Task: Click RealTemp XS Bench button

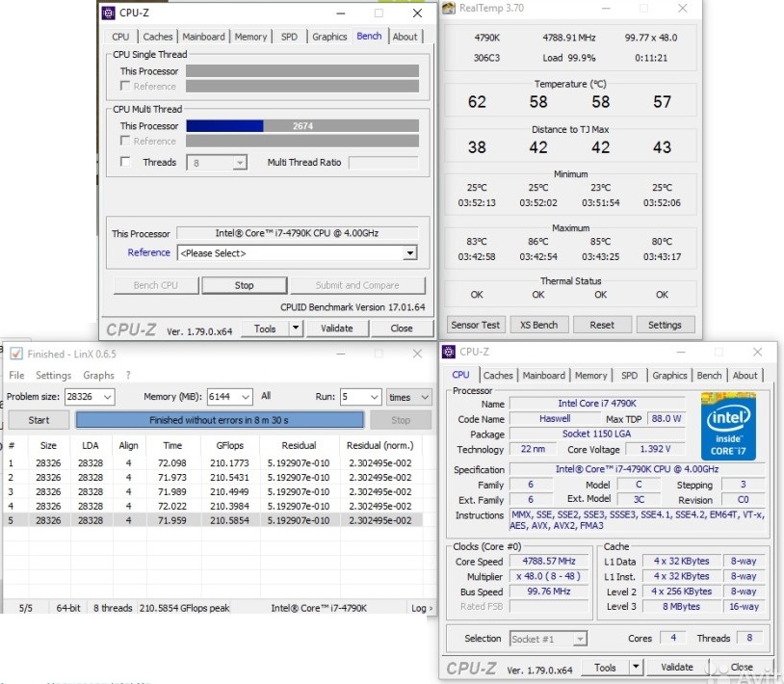Action: [539, 325]
